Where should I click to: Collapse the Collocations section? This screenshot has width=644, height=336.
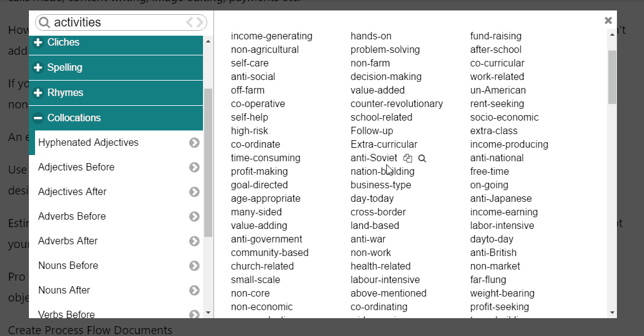pyautogui.click(x=116, y=118)
